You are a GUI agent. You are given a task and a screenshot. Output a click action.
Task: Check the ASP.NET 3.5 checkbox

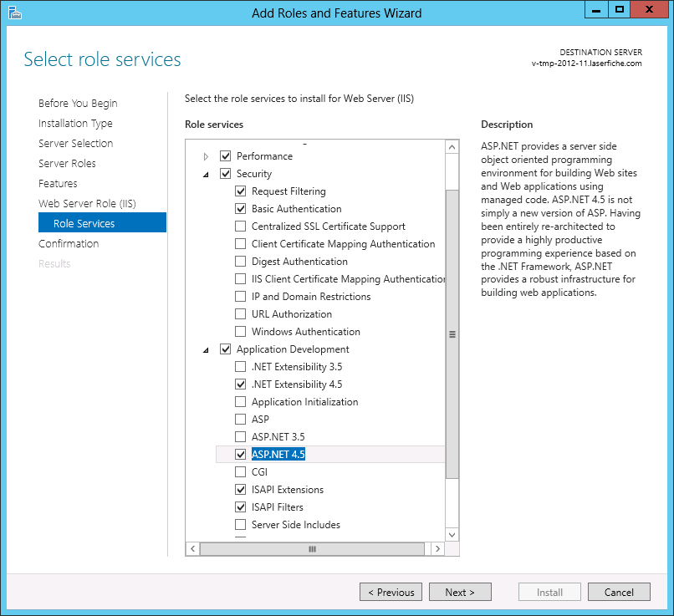pyautogui.click(x=241, y=437)
